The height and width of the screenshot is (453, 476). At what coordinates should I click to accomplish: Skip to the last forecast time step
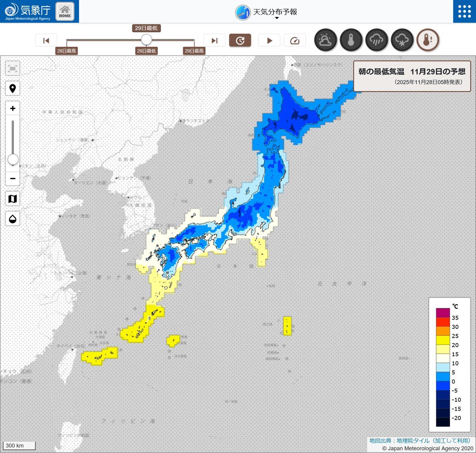point(215,40)
